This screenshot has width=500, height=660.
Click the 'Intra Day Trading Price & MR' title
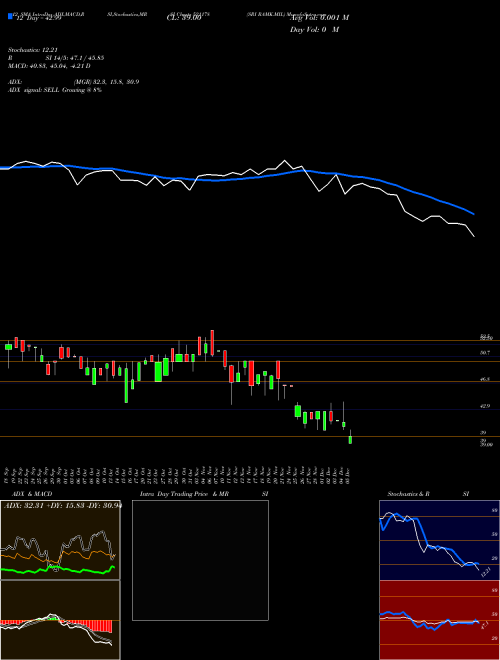pos(185,494)
